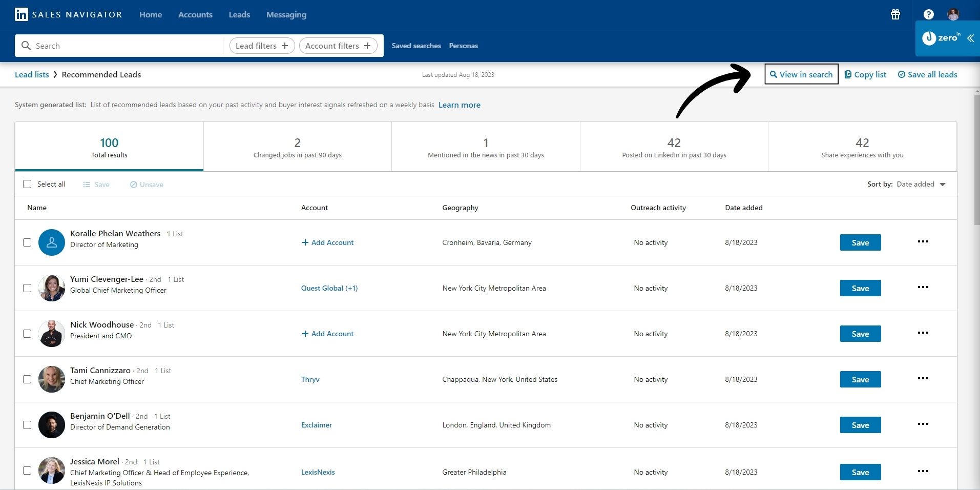Click the Learn more link
980x490 pixels.
pos(459,105)
